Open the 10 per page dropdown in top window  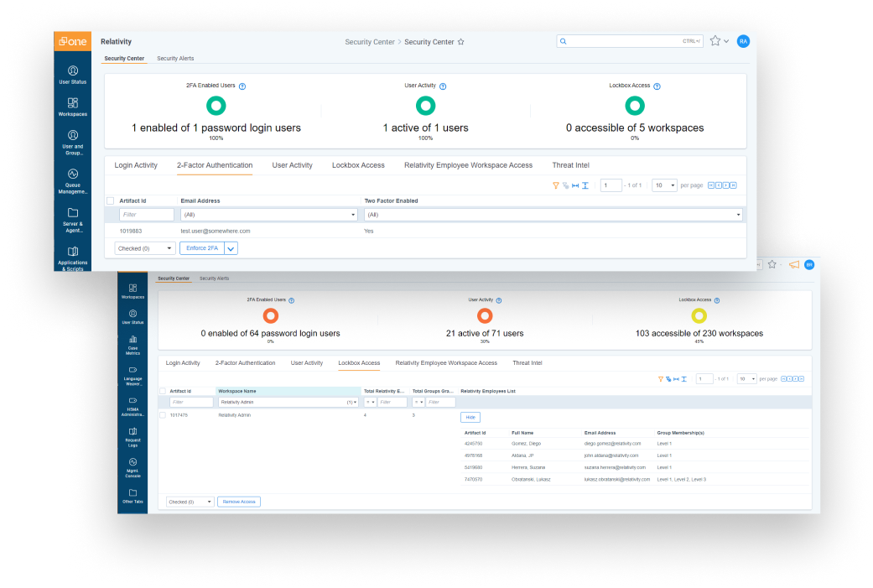point(664,185)
